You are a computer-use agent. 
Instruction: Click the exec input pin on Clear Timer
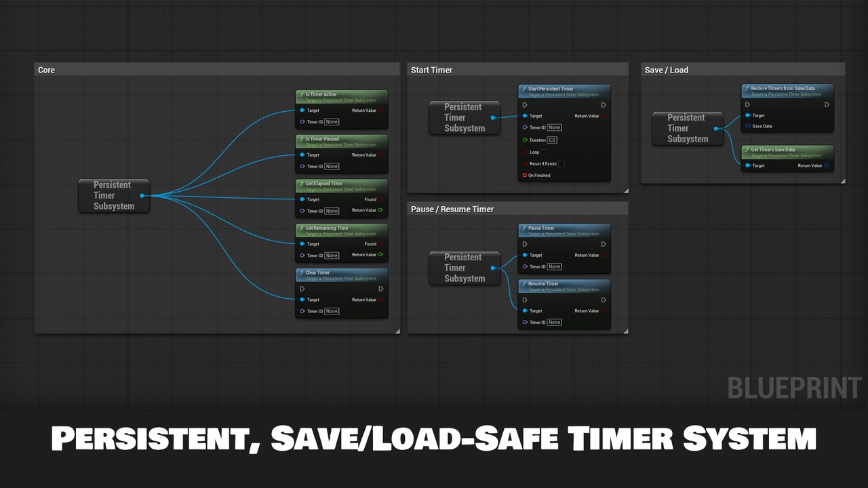pos(302,289)
